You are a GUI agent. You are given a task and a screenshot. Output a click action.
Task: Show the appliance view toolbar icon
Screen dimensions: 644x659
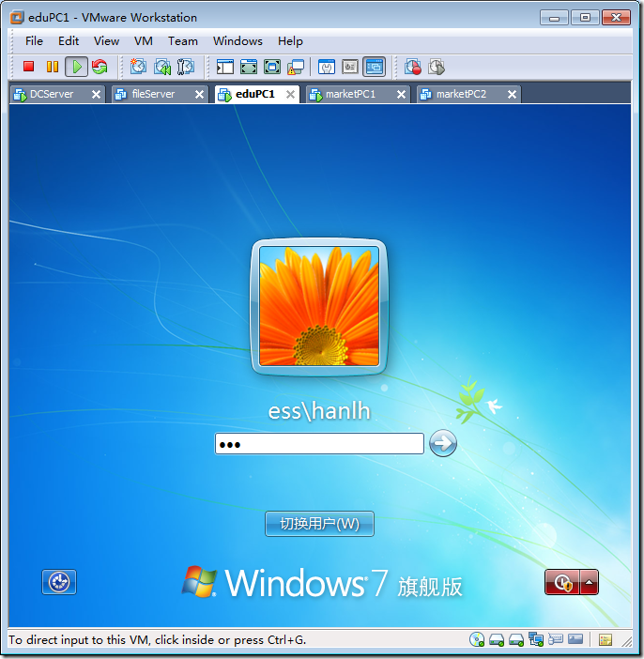coord(350,67)
